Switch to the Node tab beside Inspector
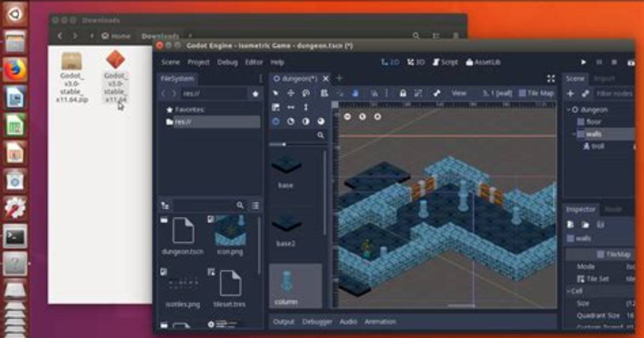The width and height of the screenshot is (644, 338). 613,209
